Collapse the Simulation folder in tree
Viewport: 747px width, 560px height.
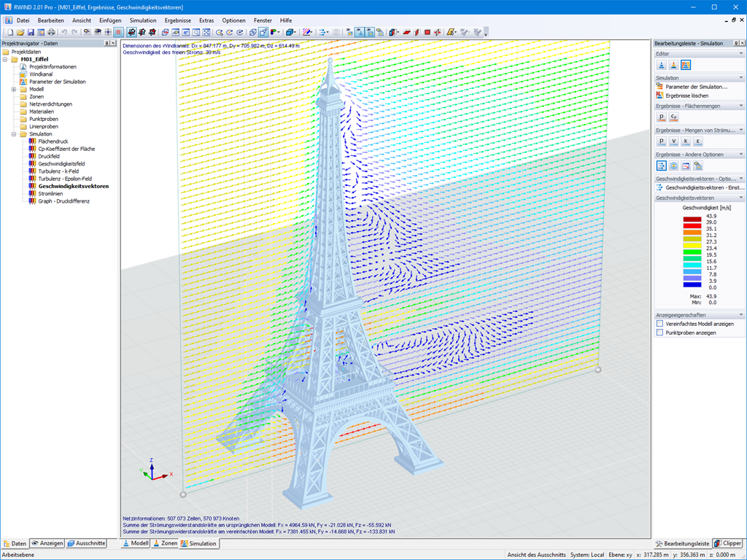click(14, 134)
